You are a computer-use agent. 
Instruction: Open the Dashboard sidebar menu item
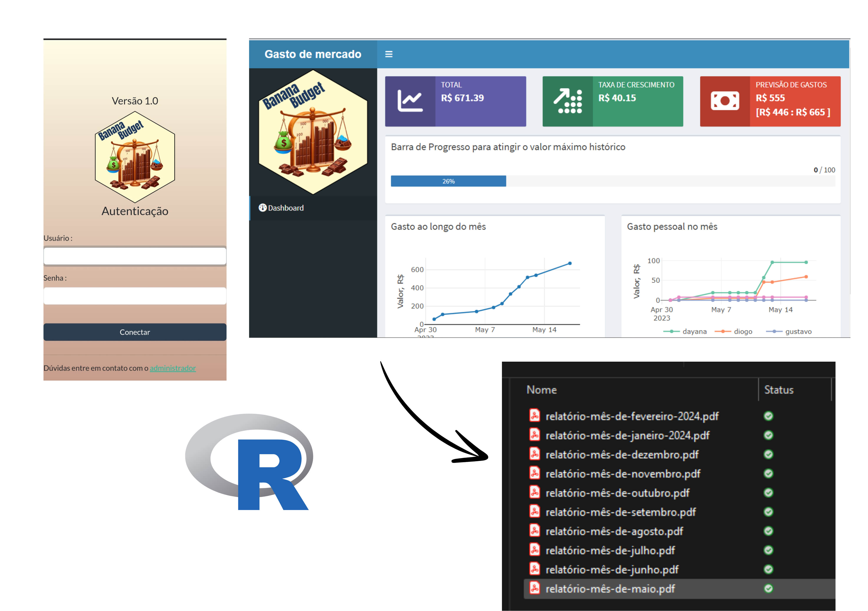click(286, 208)
